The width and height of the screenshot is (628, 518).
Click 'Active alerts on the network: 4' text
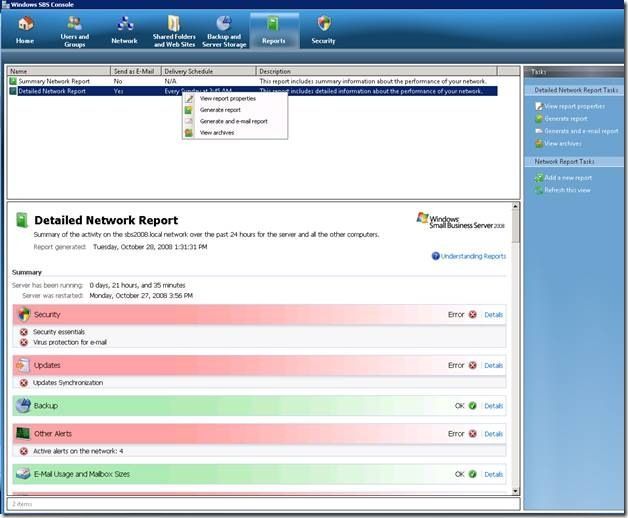[x=78, y=451]
